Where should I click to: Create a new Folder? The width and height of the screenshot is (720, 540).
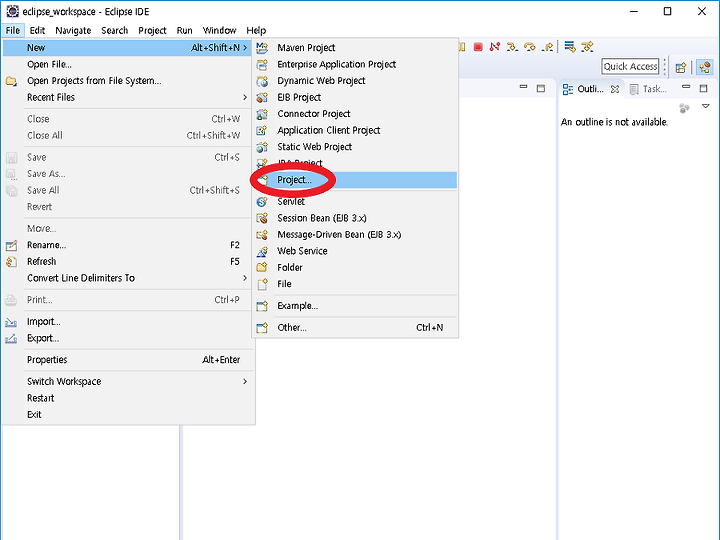coord(355,268)
